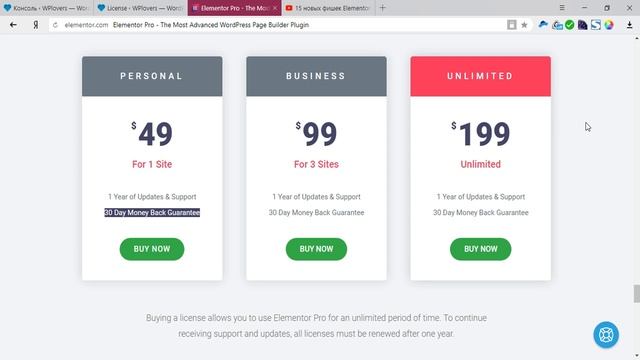This screenshot has height=360, width=640.
Task: Switch to the Консоль WPlovers tab
Action: (x=47, y=8)
